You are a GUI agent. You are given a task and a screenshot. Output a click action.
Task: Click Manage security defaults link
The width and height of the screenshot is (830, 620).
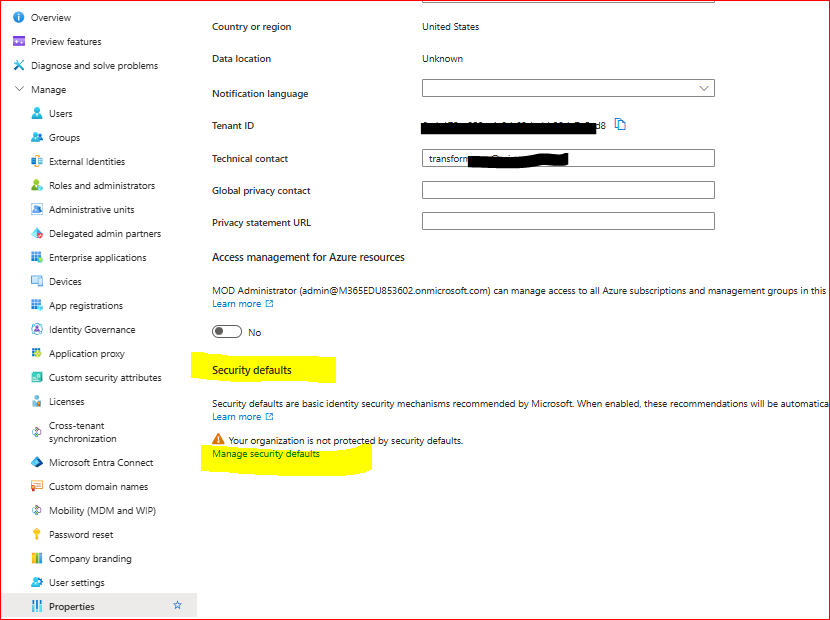(266, 454)
